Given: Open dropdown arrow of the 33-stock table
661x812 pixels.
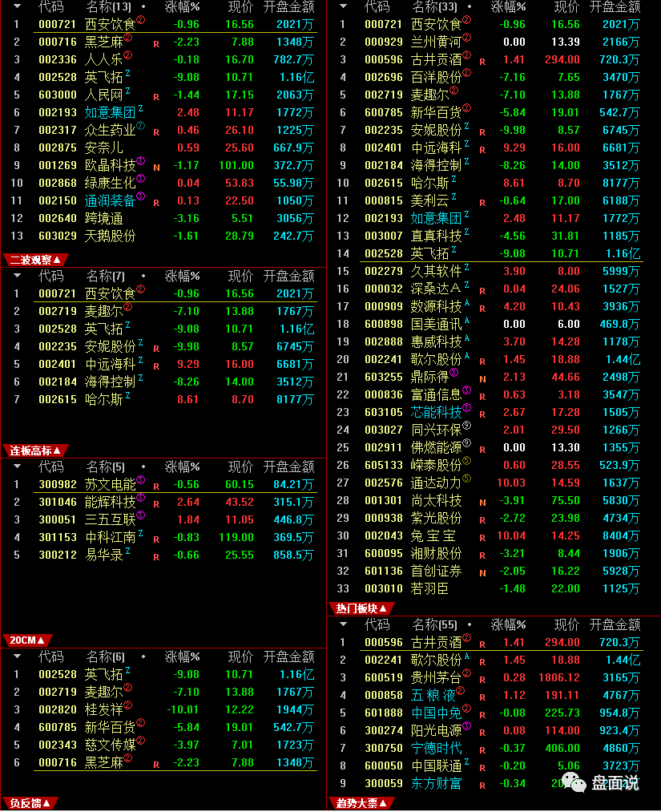Looking at the screenshot, I should click(343, 6).
